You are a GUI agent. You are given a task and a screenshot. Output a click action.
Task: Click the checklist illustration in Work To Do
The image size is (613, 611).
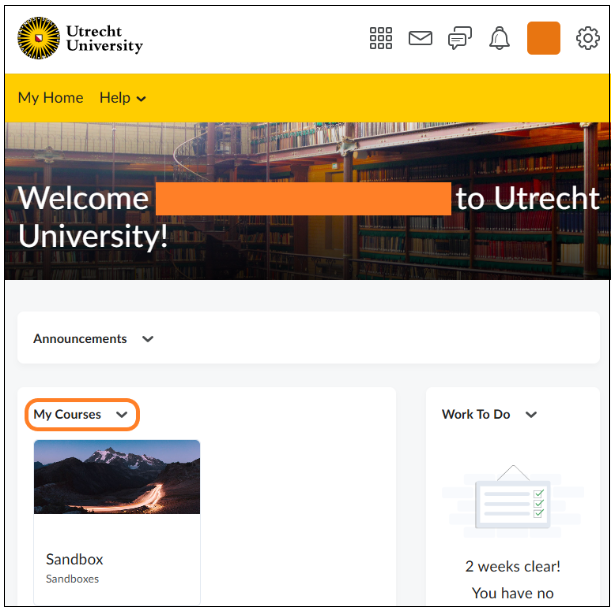coord(513,502)
